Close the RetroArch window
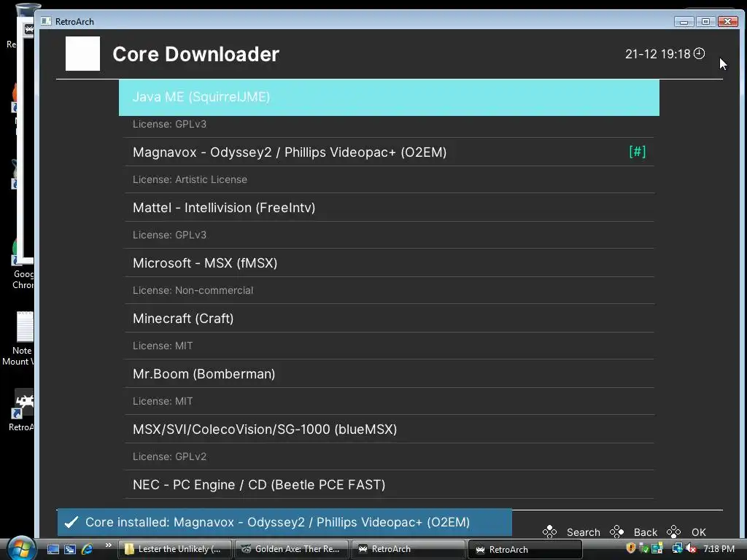747x560 pixels. click(x=727, y=21)
